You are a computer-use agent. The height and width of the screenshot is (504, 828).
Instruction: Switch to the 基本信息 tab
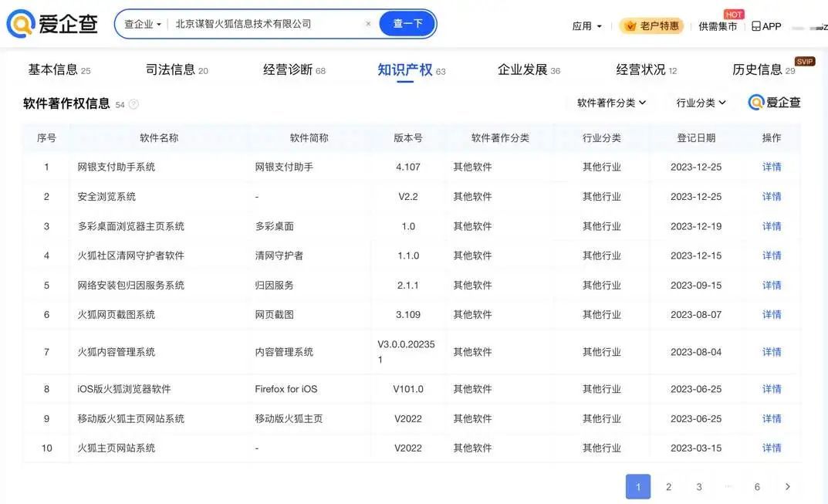59,70
